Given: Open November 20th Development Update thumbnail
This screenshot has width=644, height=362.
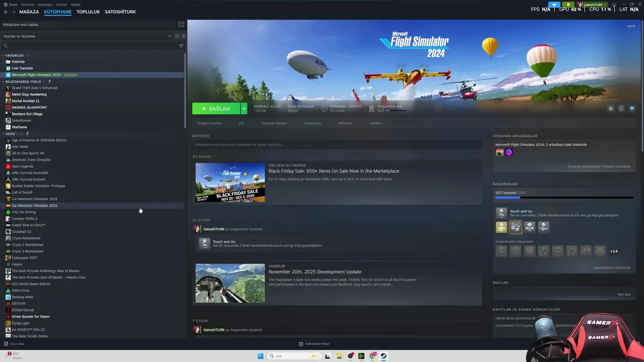Looking at the screenshot, I should click(230, 283).
